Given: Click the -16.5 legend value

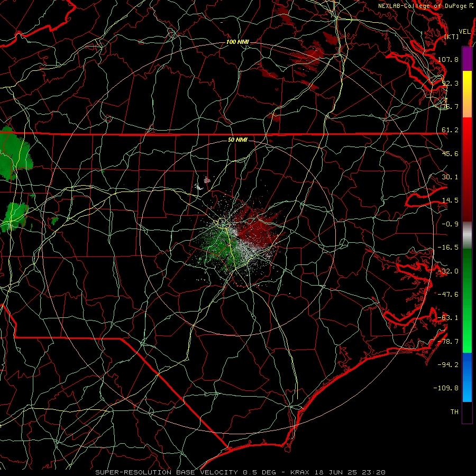Looking at the screenshot, I should tap(448, 248).
